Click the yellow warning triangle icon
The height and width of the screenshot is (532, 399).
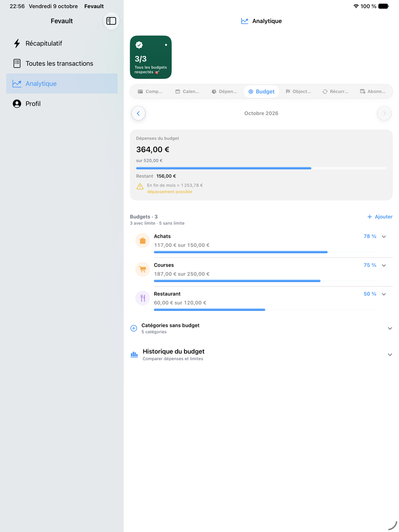click(x=140, y=187)
